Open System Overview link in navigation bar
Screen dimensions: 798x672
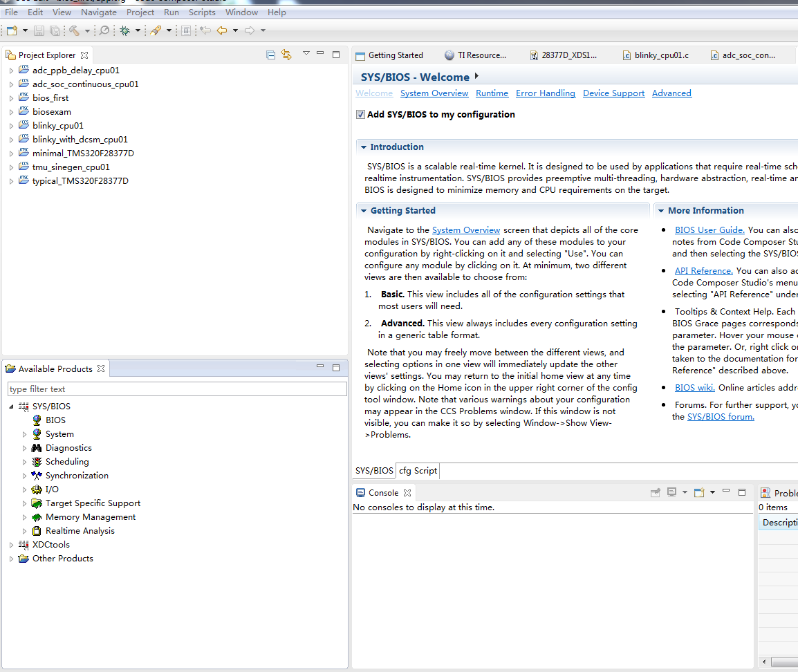pos(434,93)
